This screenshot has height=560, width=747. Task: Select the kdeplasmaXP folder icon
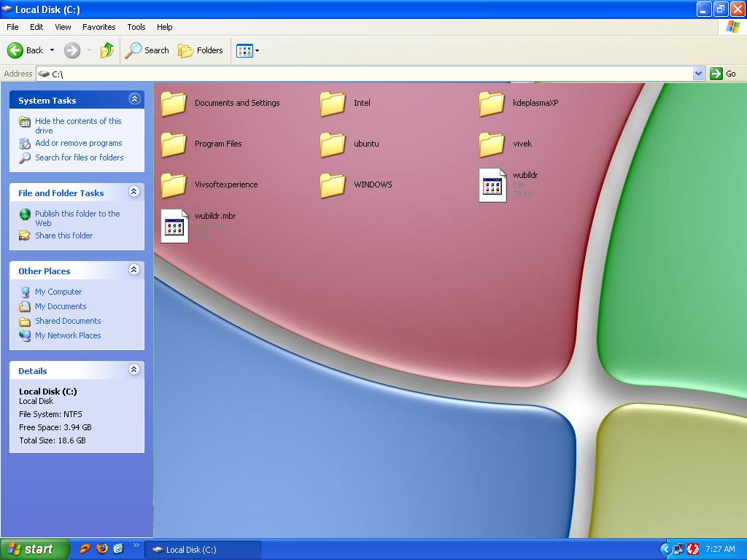[492, 104]
